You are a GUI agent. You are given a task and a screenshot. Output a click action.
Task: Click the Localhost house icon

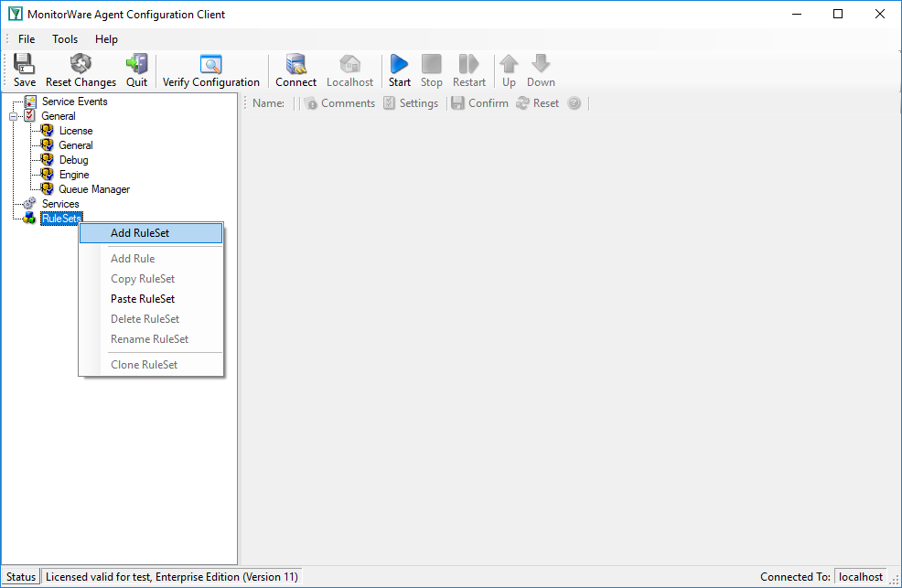(x=349, y=64)
